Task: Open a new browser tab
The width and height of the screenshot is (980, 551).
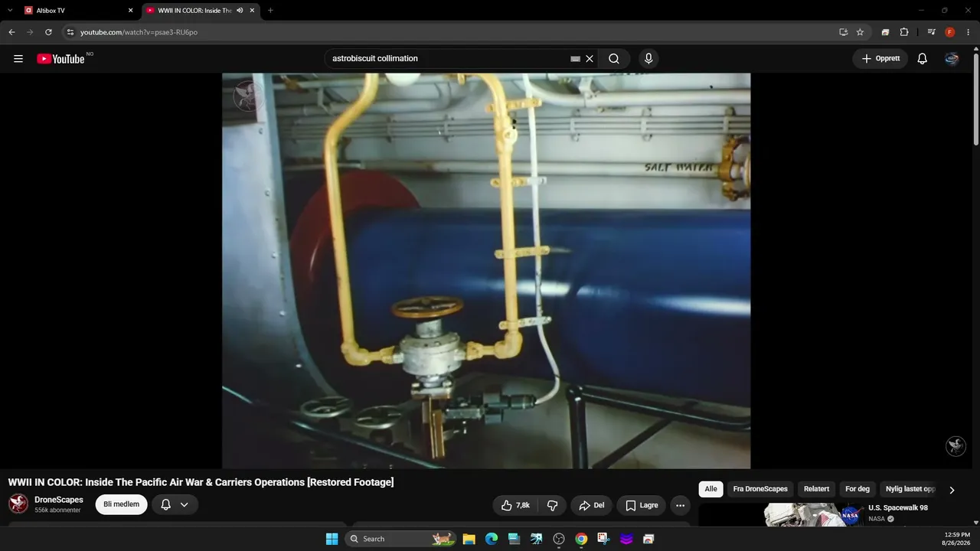Action: [x=270, y=11]
